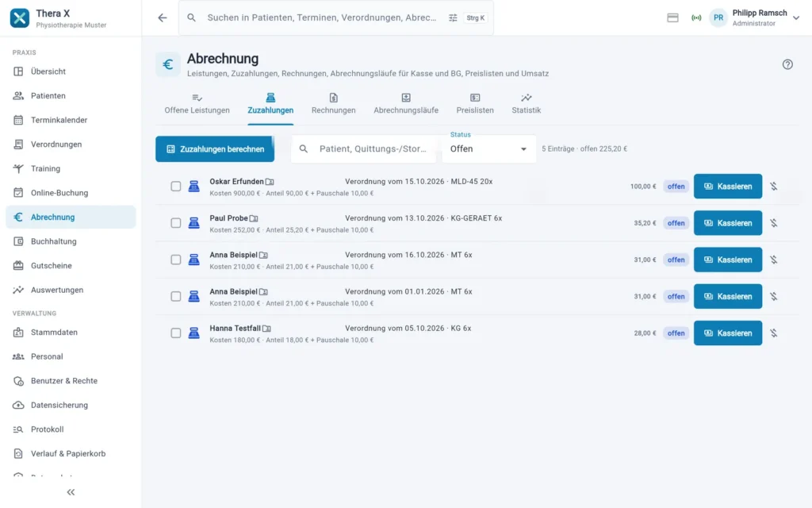Click cash register icon for Oskar Erfunden
The image size is (812, 508).
[194, 186]
